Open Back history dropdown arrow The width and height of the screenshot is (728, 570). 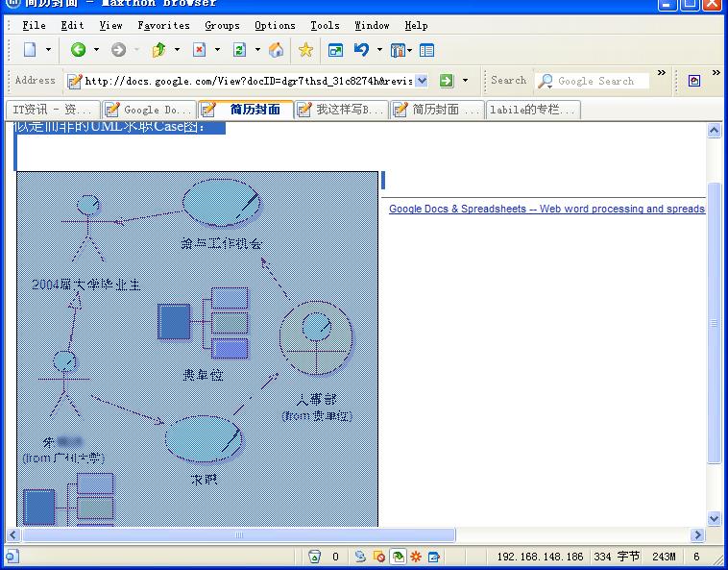96,50
